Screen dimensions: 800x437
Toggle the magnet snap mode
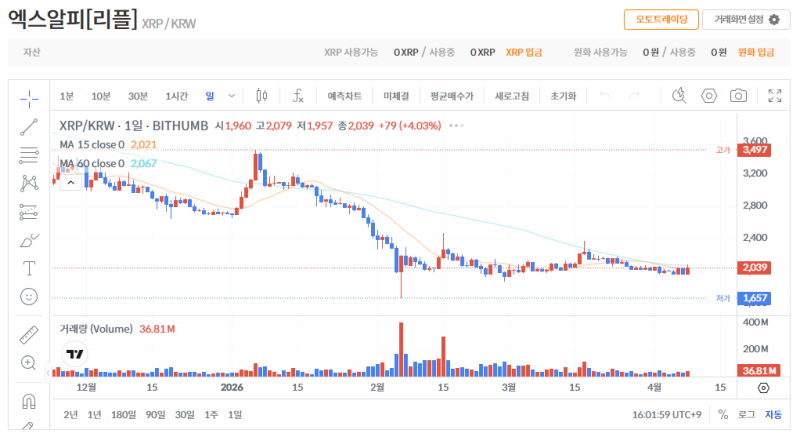click(x=29, y=402)
